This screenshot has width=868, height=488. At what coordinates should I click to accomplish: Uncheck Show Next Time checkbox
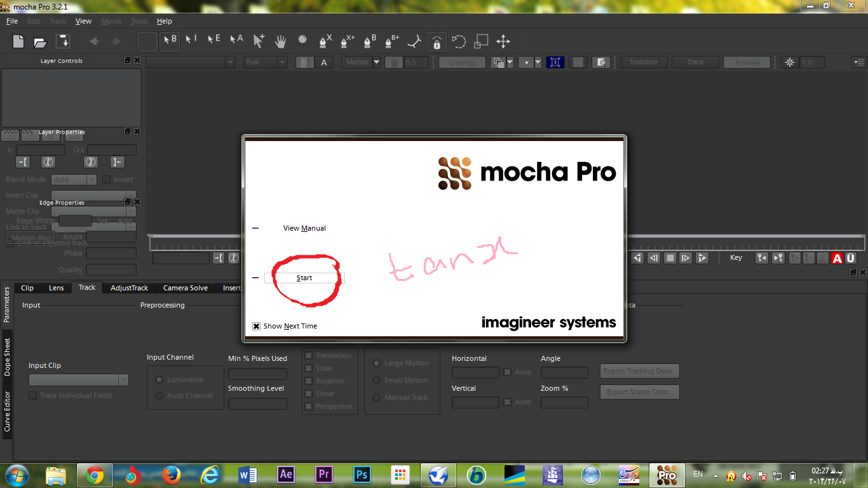point(257,326)
